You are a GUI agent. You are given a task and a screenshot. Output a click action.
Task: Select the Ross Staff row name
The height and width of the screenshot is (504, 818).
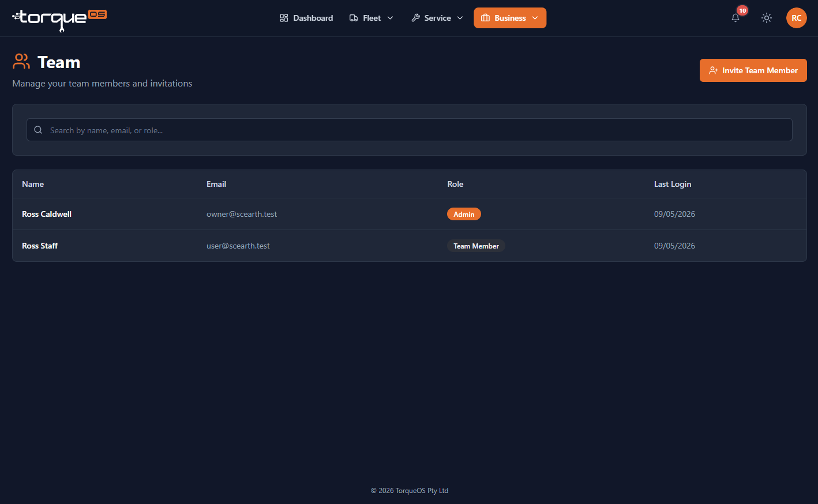(40, 246)
